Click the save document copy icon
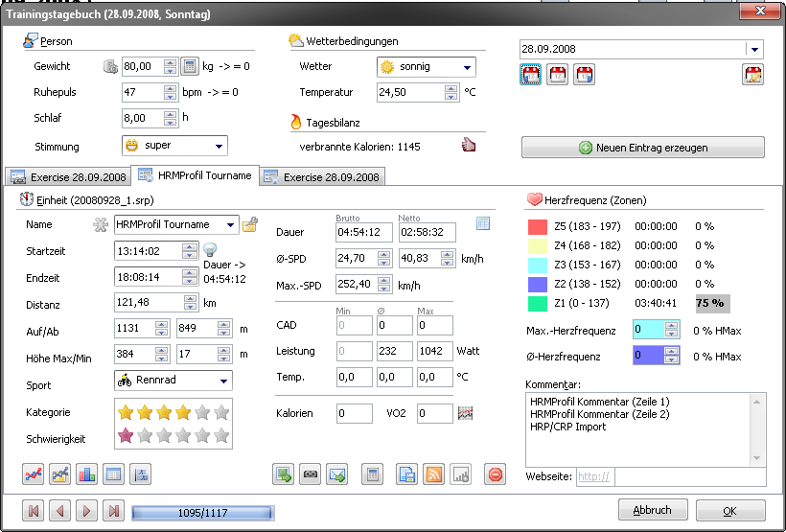The height and width of the screenshot is (532, 786). (406, 474)
